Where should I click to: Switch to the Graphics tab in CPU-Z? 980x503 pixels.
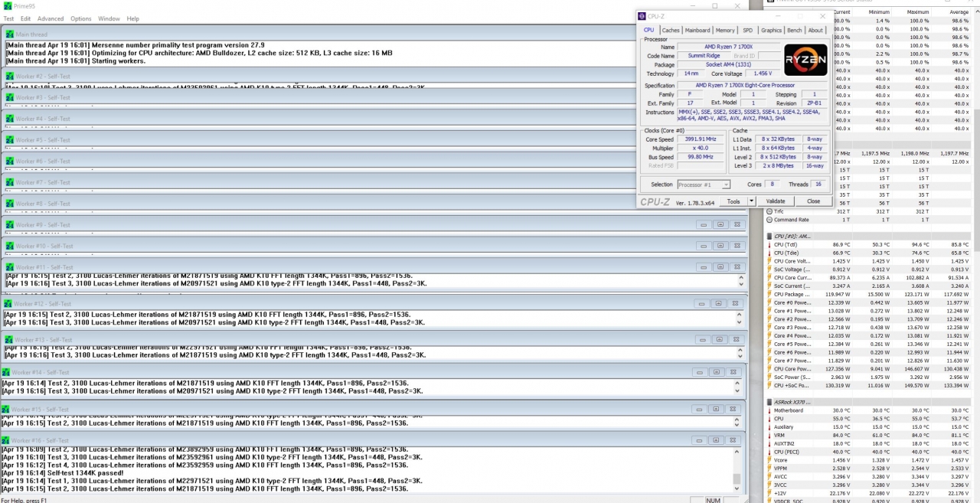point(772,31)
